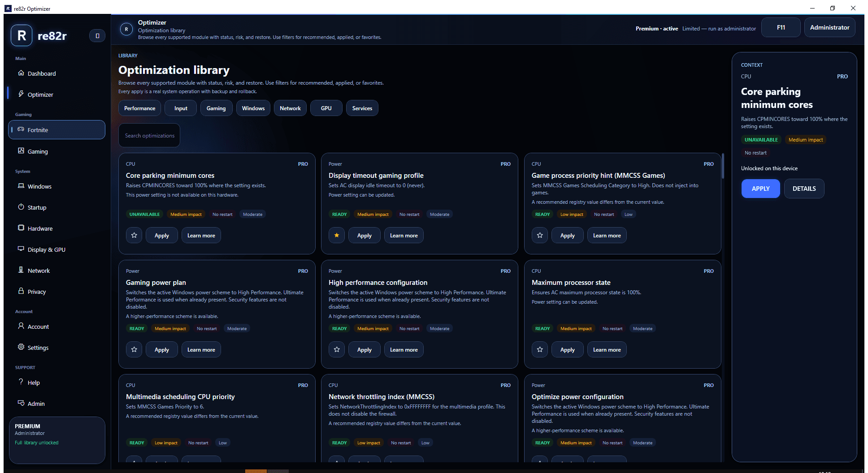The width and height of the screenshot is (868, 473).
Task: Apply High performance configuration
Action: tap(365, 349)
